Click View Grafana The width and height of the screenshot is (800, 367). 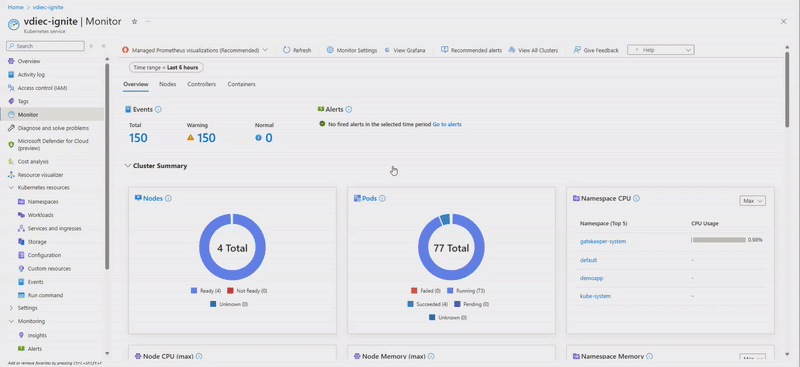(405, 50)
